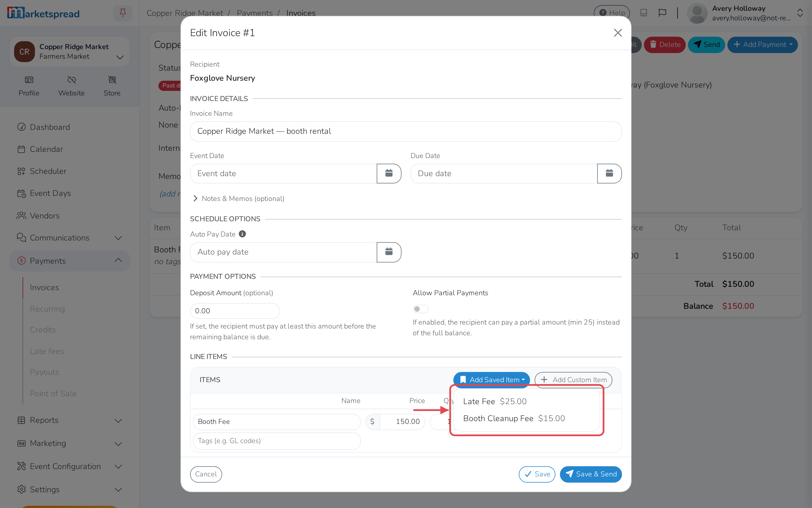812x508 pixels.
Task: Click the Deposit Amount field
Action: pos(235,311)
